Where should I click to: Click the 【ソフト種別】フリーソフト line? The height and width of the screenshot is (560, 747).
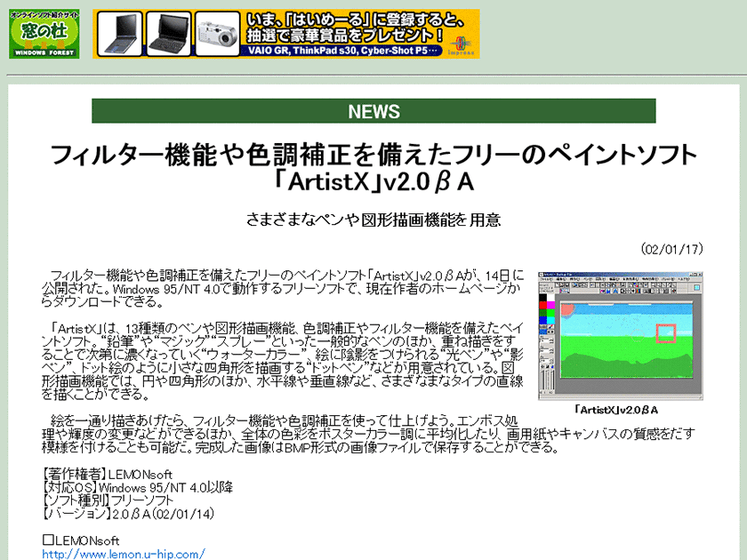click(x=108, y=500)
